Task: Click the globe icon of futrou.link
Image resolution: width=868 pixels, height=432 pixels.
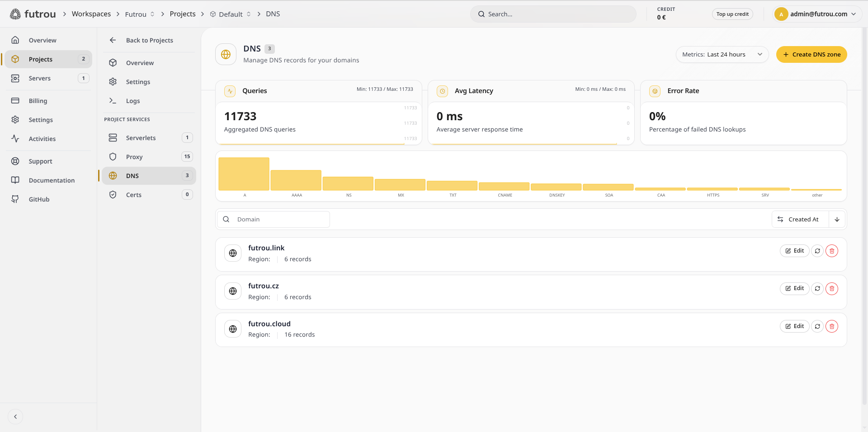Action: click(x=233, y=253)
